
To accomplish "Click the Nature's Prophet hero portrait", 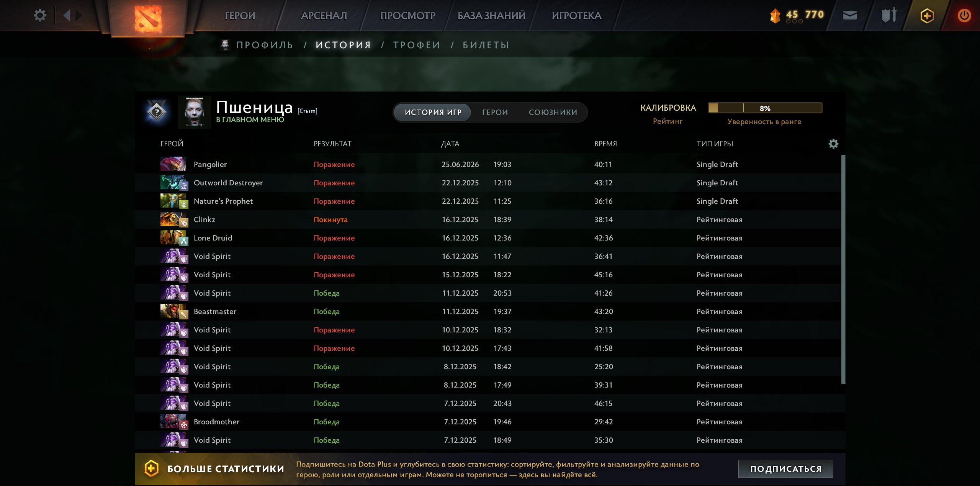I will pos(173,201).
